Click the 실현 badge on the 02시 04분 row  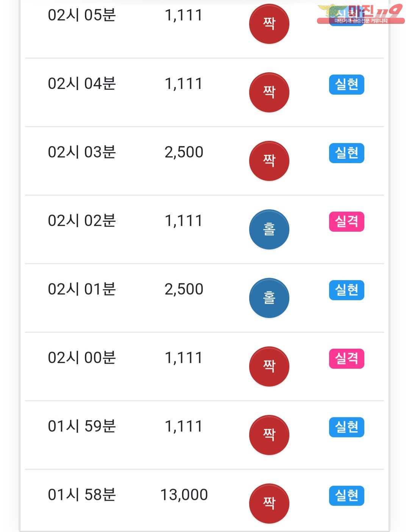(347, 84)
